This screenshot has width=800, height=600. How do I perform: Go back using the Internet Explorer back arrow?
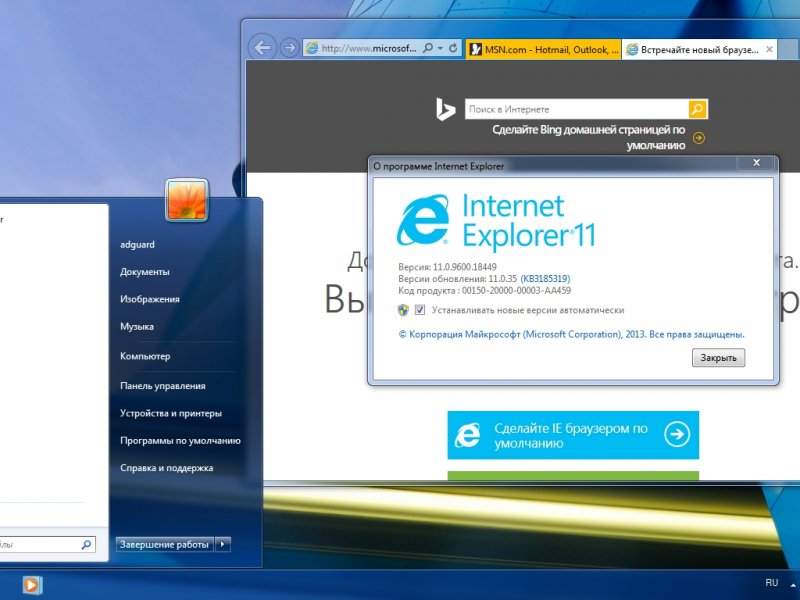(x=262, y=48)
